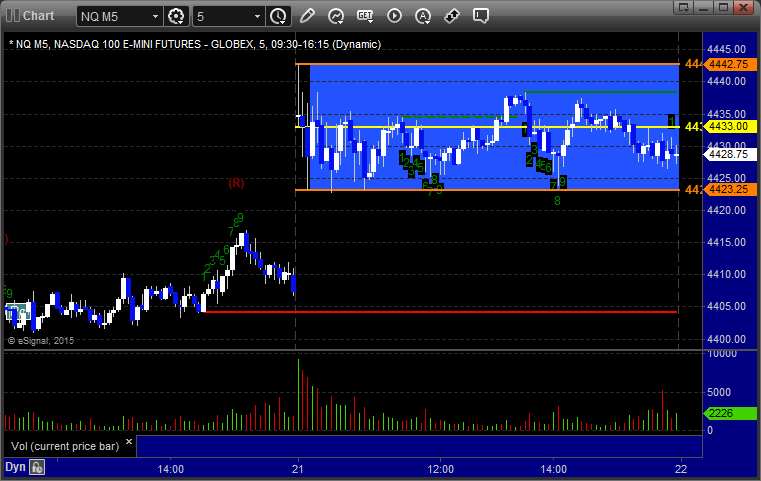
Task: Select the yellow 4433.00 horizontal line
Action: pos(487,127)
